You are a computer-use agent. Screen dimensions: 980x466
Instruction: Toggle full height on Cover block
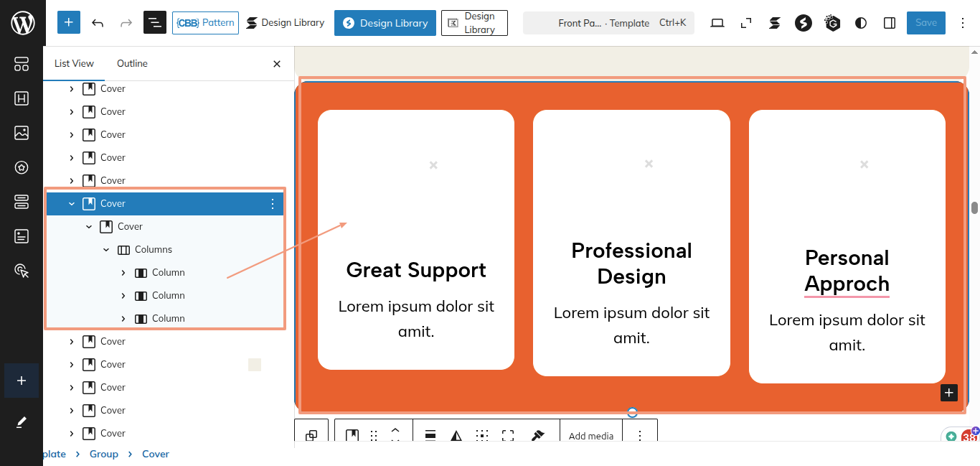click(508, 436)
